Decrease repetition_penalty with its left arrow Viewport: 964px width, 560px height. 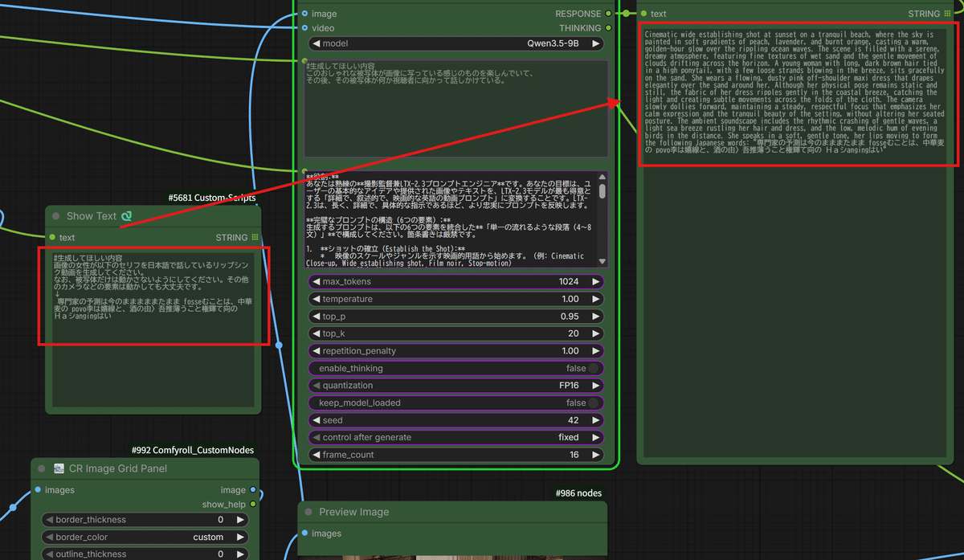click(x=317, y=351)
